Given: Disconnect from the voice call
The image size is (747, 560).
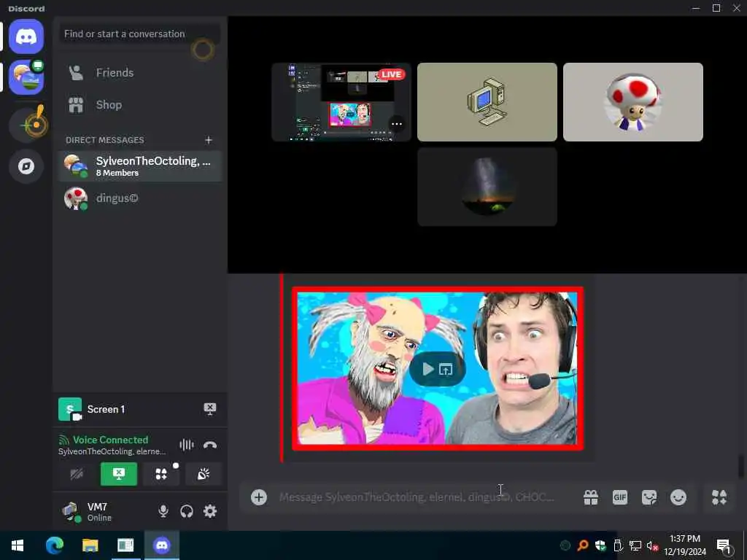Looking at the screenshot, I should [x=210, y=445].
